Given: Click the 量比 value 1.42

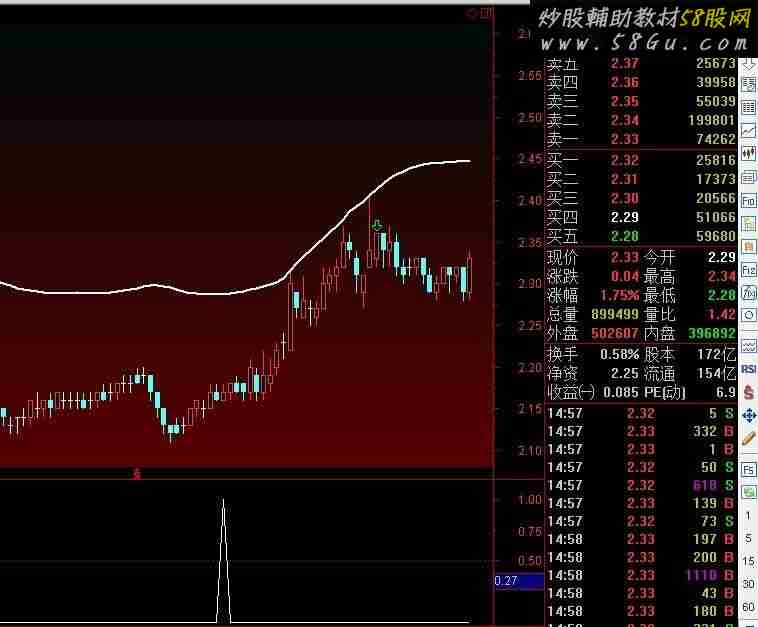Looking at the screenshot, I should 722,314.
